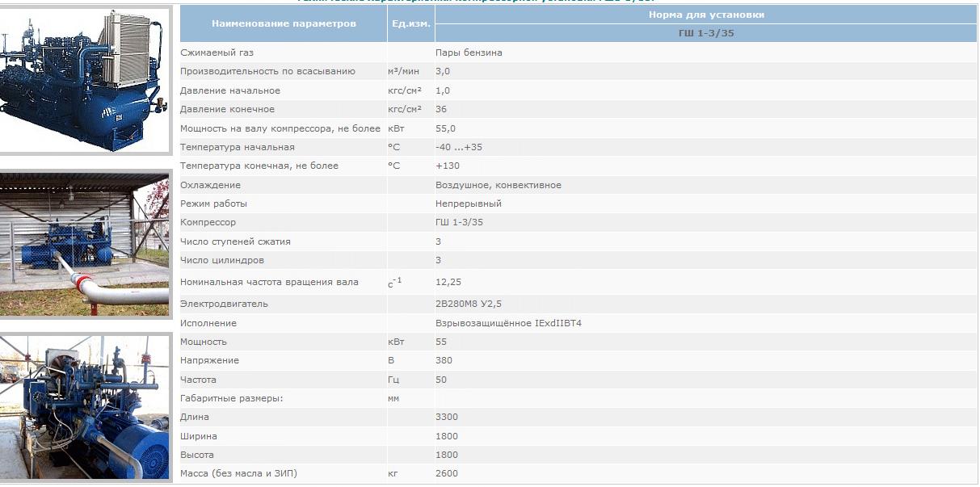The image size is (980, 487).
Task: Select the 'Давление начальное' row label
Action: click(x=230, y=90)
